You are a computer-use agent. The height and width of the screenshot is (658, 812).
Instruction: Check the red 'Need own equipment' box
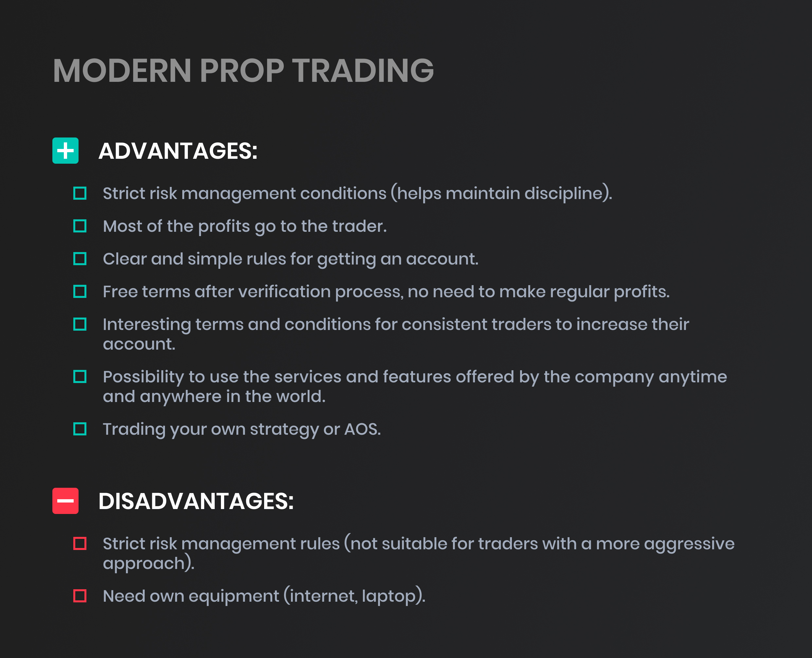pos(80,596)
